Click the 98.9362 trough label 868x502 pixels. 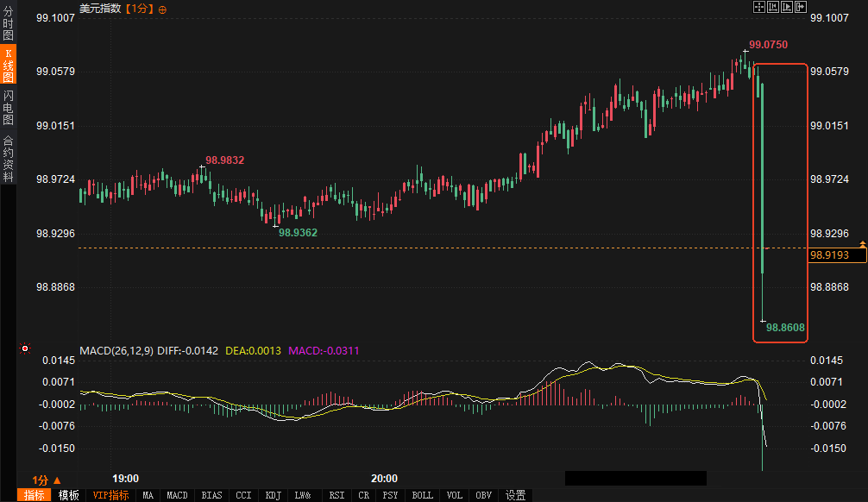tap(298, 233)
